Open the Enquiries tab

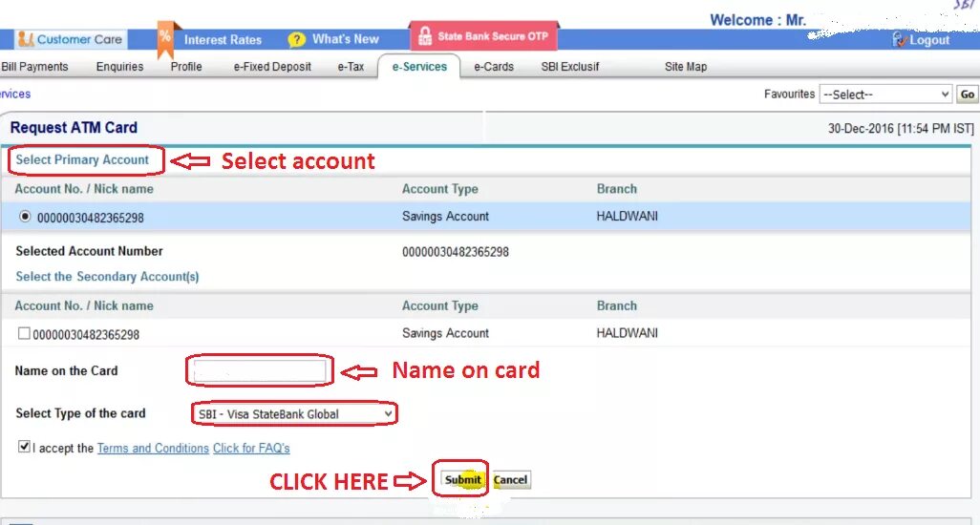119,67
